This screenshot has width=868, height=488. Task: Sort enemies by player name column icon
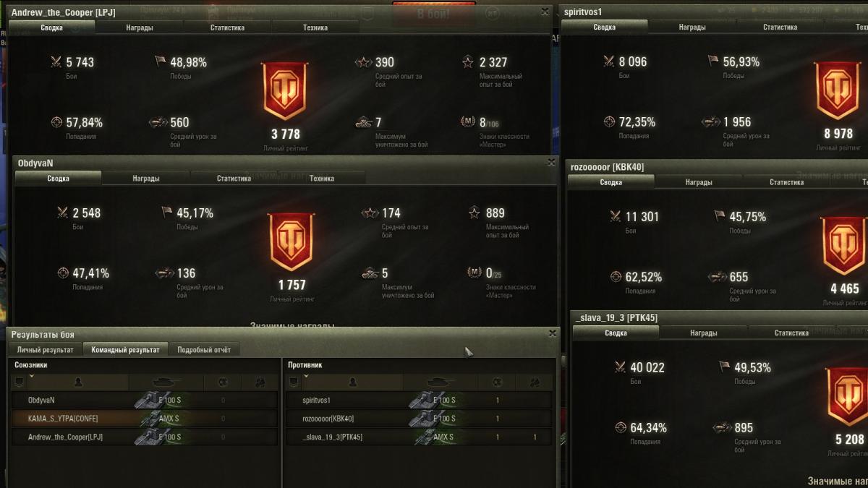coord(352,382)
